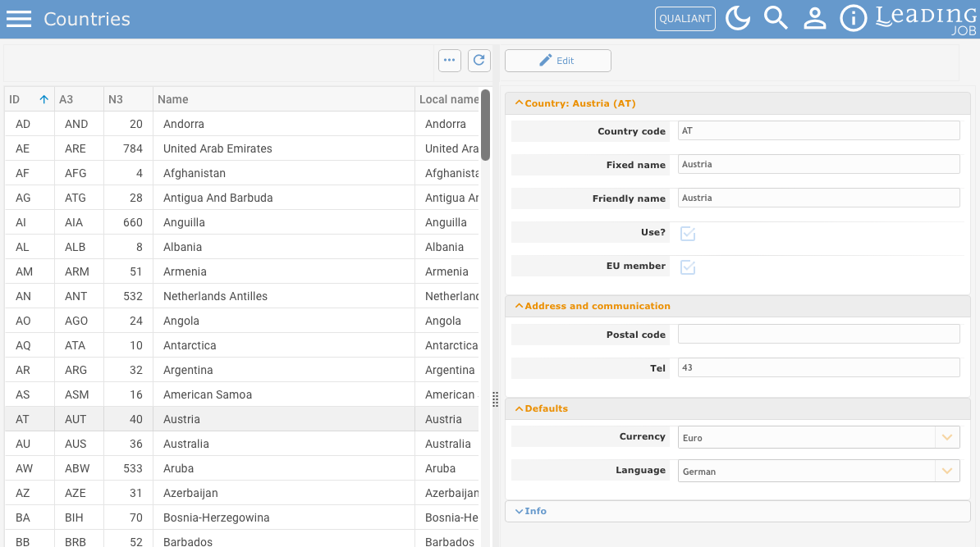Select the Netherlands Antilles row
The image size is (980, 547).
[242, 296]
